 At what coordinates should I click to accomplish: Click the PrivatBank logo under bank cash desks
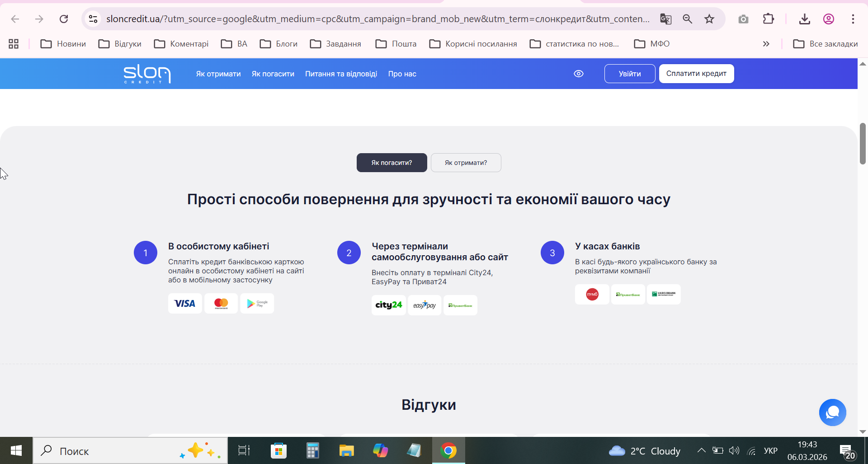[628, 295]
